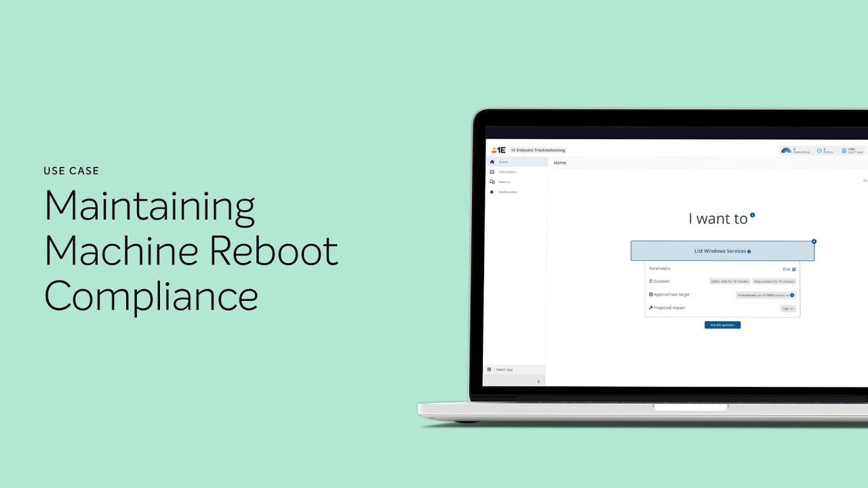Click the 1E Endpoint Troubleshooting title
This screenshot has width=868, height=488.
point(538,150)
